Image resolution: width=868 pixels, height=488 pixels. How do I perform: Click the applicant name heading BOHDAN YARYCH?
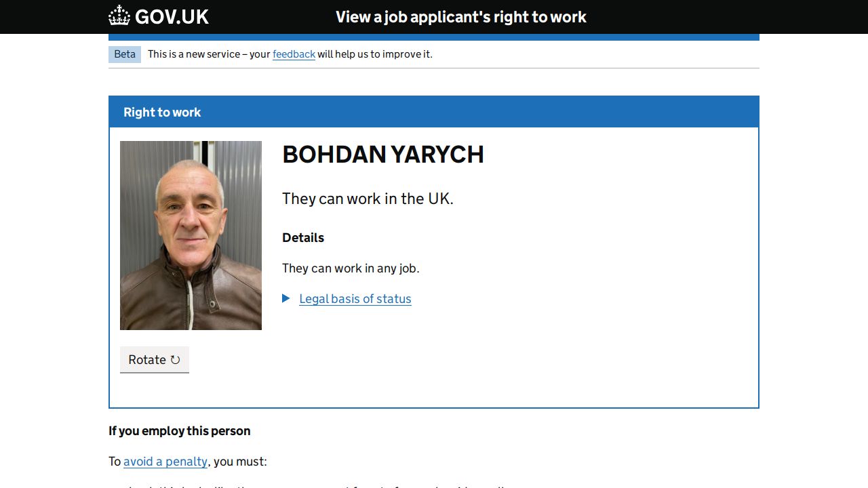point(383,155)
